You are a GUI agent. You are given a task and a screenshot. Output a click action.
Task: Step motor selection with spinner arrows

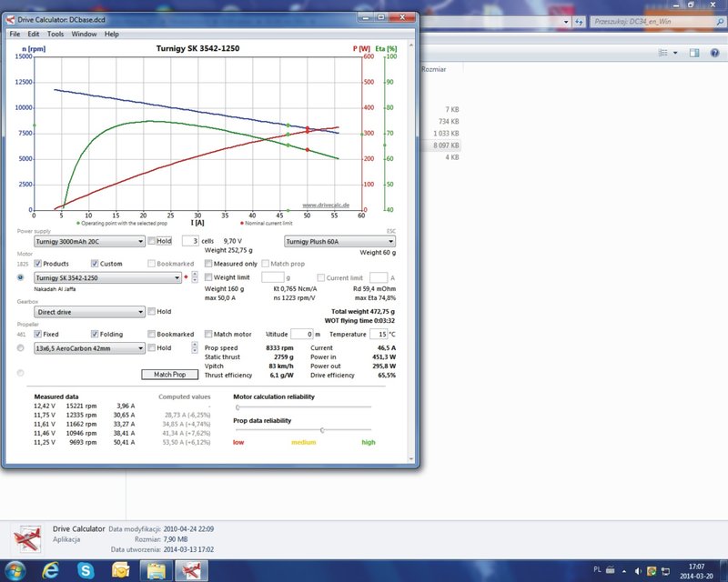195,277
